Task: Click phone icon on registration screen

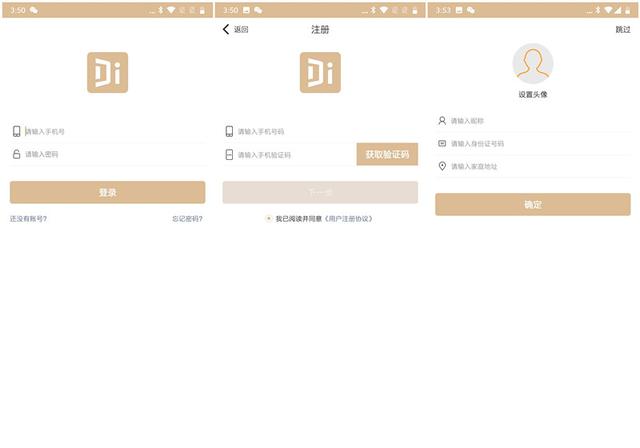Action: point(229,131)
